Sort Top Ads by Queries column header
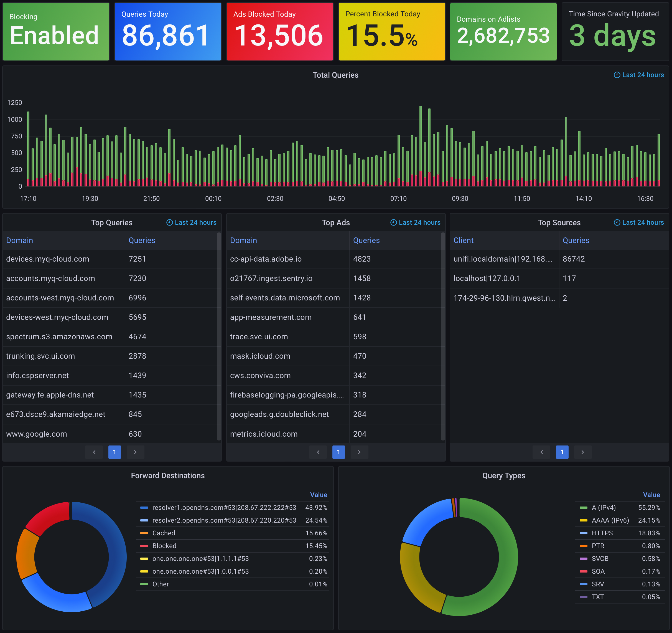The width and height of the screenshot is (672, 633). pyautogui.click(x=366, y=240)
